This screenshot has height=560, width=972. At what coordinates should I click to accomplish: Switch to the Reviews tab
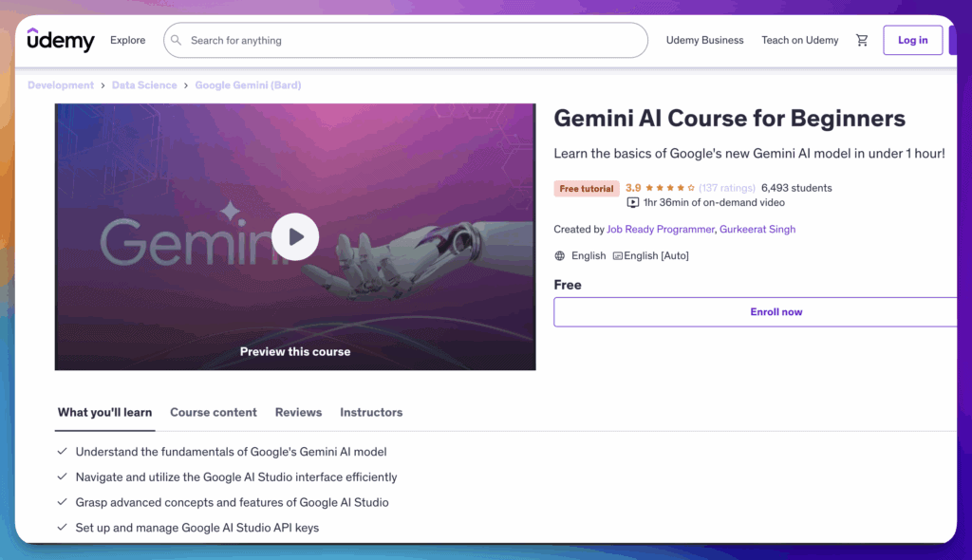[298, 412]
